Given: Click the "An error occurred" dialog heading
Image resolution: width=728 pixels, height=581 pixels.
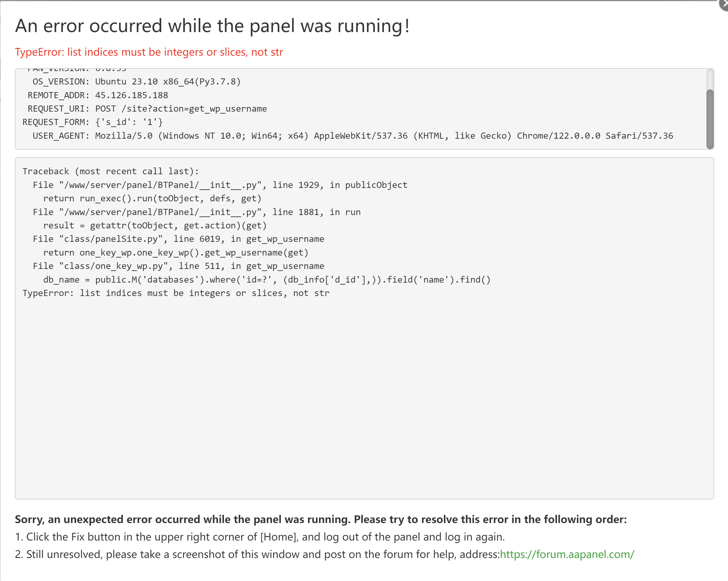Looking at the screenshot, I should 212,26.
